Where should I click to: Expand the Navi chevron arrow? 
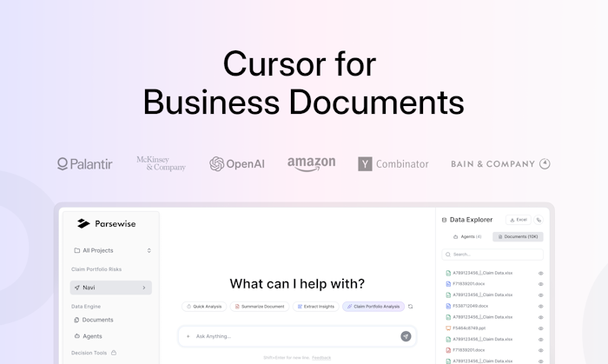(144, 288)
